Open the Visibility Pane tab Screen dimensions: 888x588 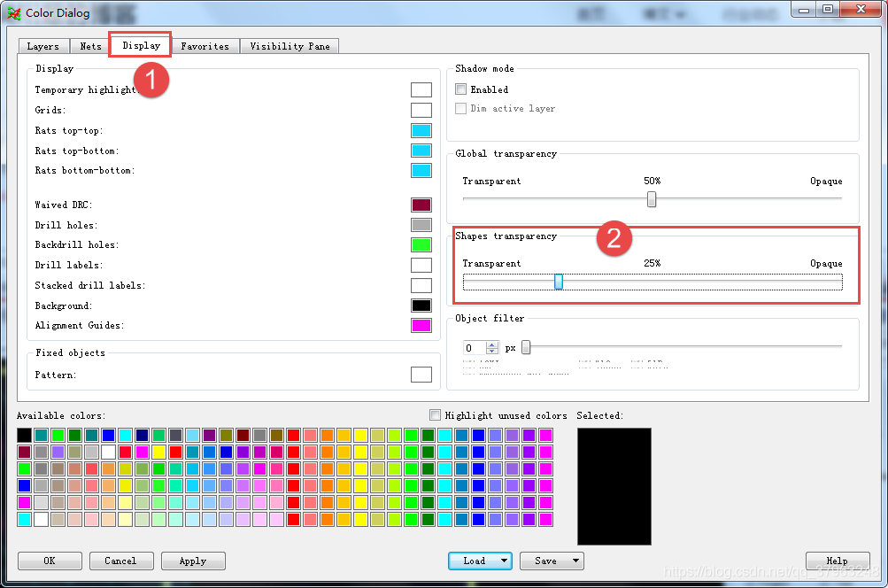[x=290, y=46]
